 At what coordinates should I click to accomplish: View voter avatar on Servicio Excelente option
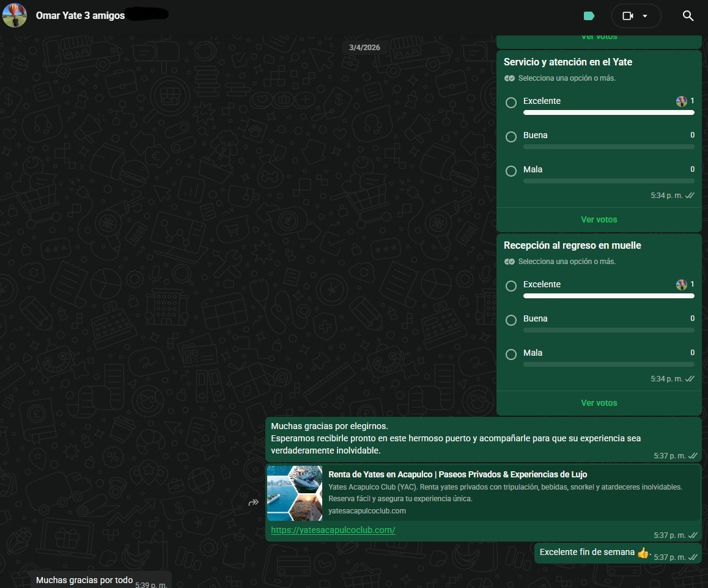681,101
